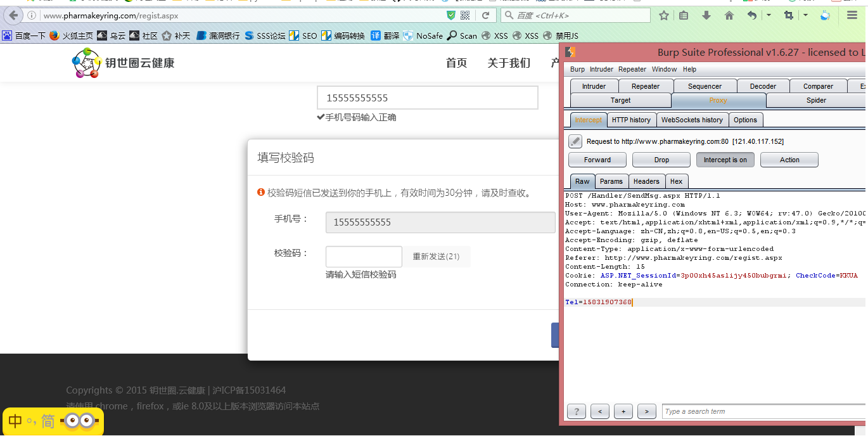Click the reload page icon

pyautogui.click(x=486, y=15)
